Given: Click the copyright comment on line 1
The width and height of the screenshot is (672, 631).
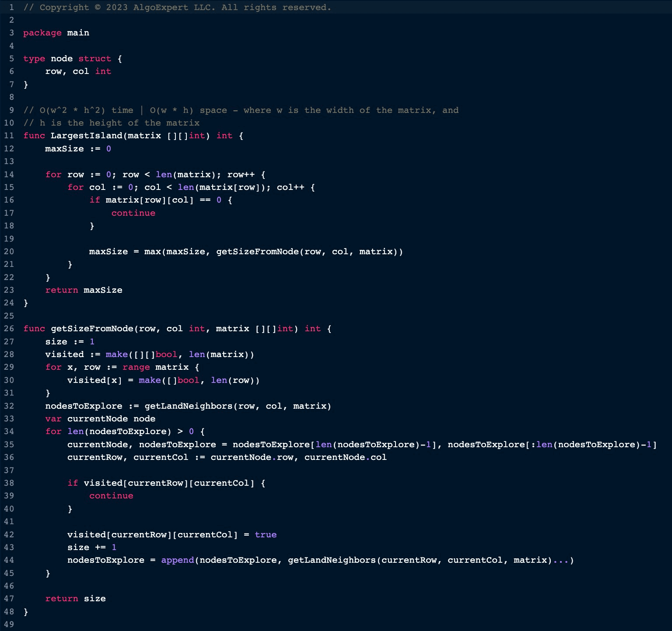Looking at the screenshot, I should click(x=177, y=7).
